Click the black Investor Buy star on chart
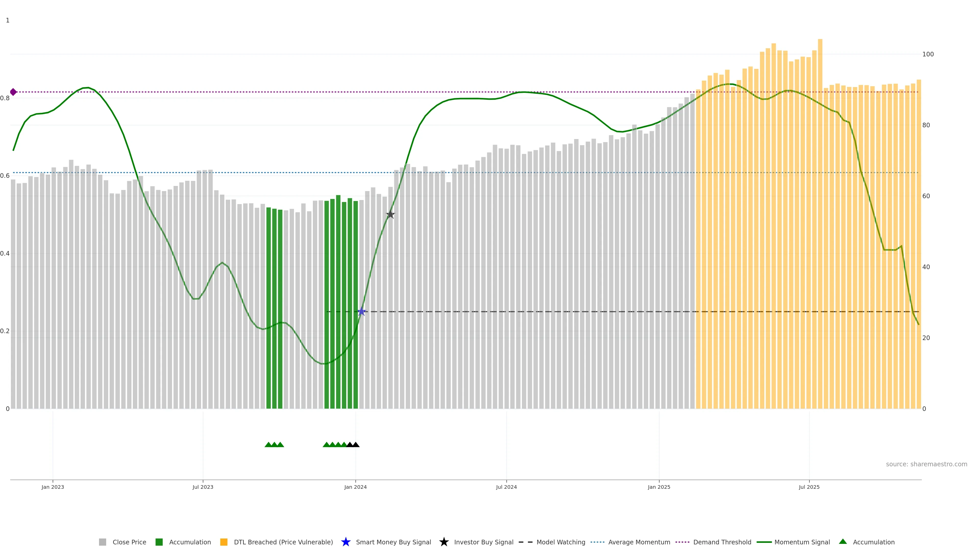Screen dimensions: 980x551 [390, 215]
